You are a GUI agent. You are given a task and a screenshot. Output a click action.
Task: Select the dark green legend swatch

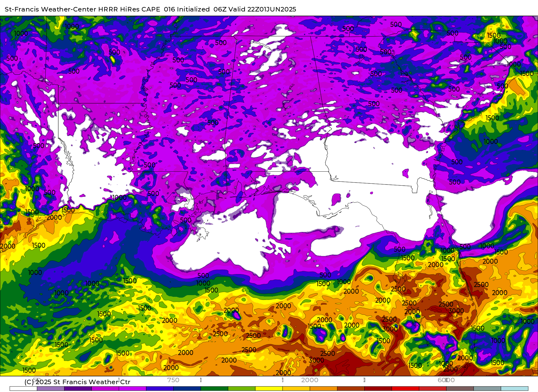click(x=214, y=389)
